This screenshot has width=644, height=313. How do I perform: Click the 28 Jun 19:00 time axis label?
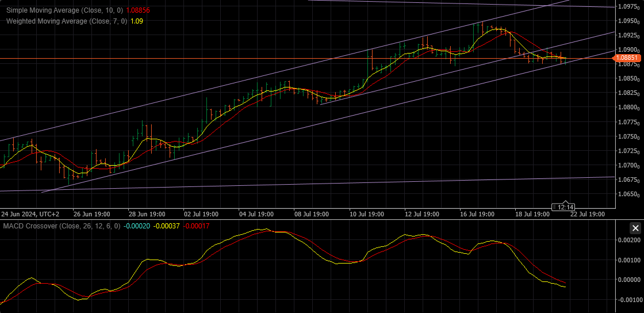coord(147,215)
